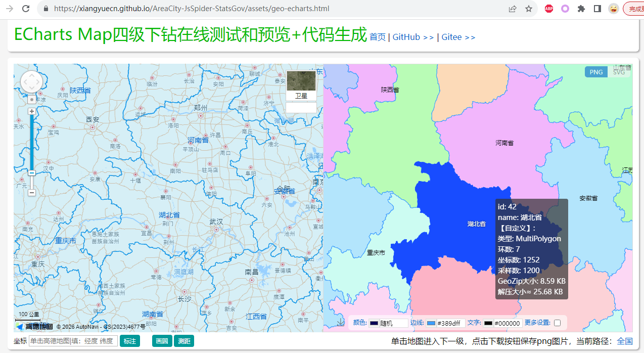Click the #389dff border color field
644x353 pixels.
(x=450, y=323)
